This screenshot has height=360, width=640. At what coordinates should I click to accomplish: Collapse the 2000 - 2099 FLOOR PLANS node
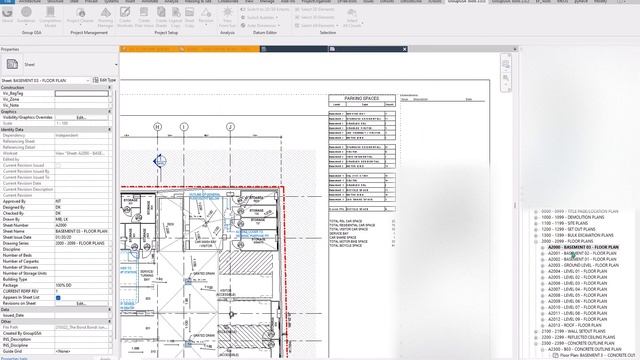[x=536, y=242]
